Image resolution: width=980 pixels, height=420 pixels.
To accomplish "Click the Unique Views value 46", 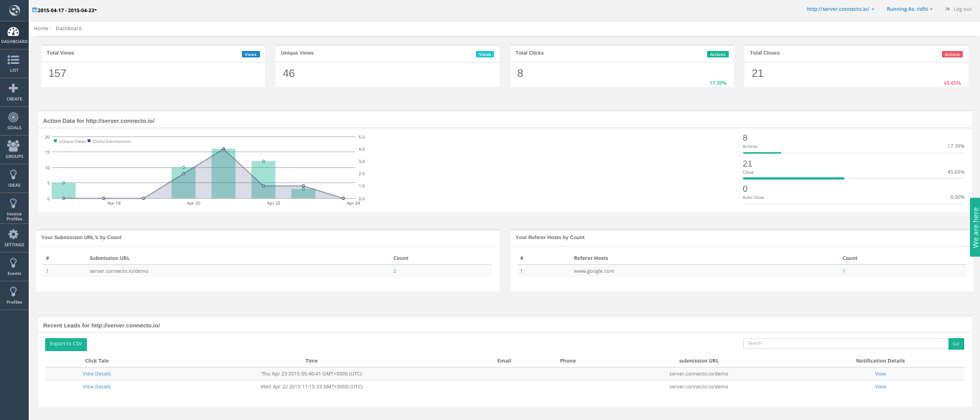I will pos(289,73).
